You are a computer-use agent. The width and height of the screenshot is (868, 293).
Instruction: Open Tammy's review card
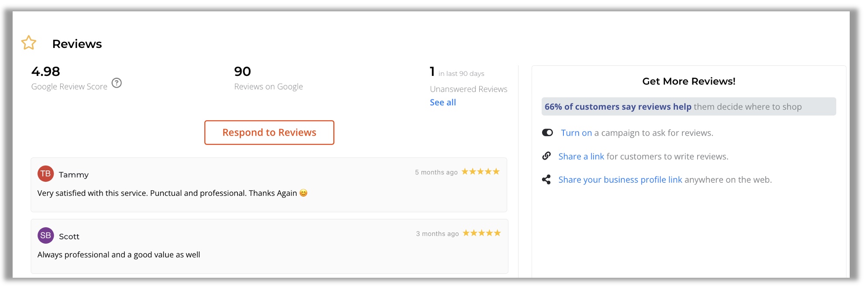[269, 185]
